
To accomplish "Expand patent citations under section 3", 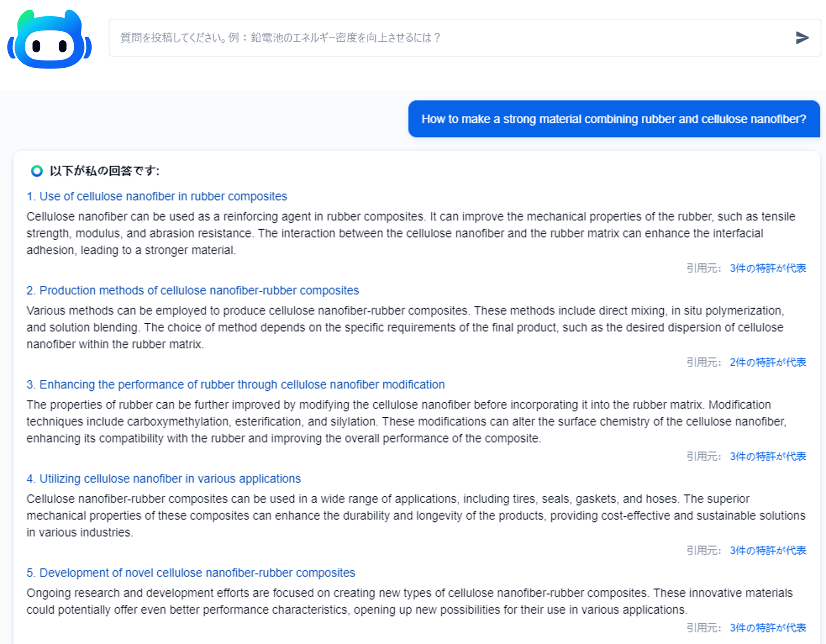I will click(x=768, y=456).
